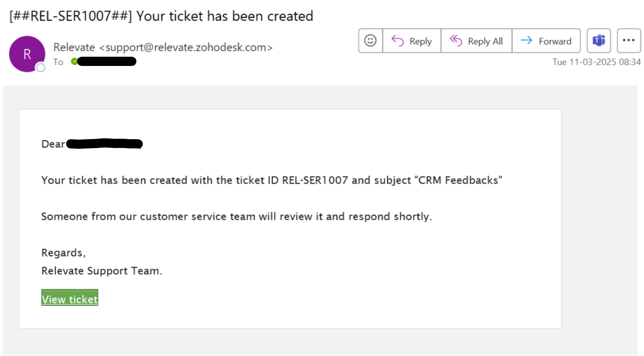Open the More actions ellipsis menu
This screenshot has width=644, height=356.
click(629, 41)
